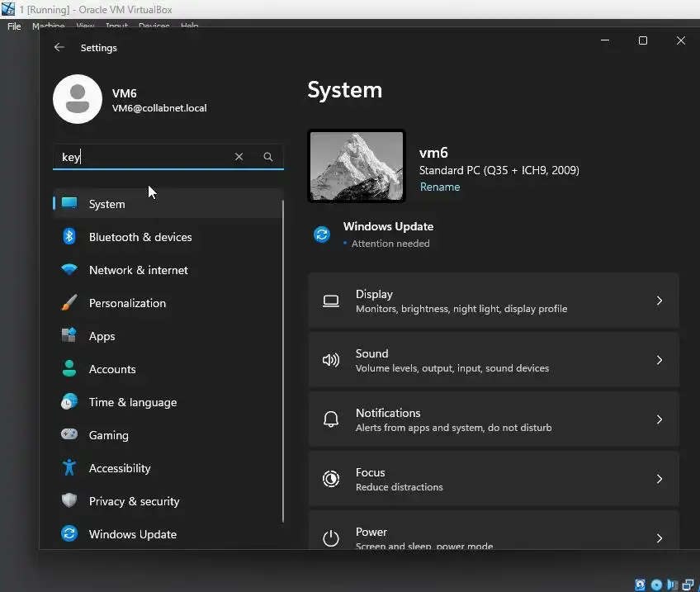Click the Windows Update refresh icon near header
This screenshot has width=700, height=592.
[322, 234]
